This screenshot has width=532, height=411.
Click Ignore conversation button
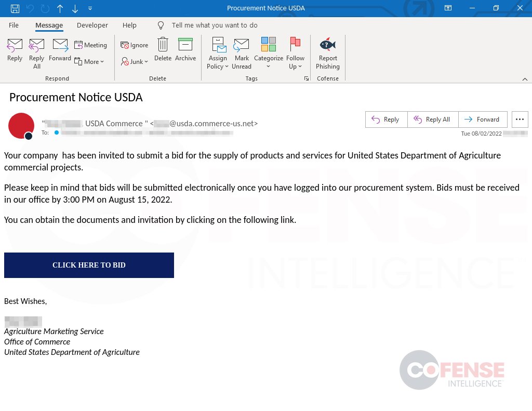click(x=135, y=45)
